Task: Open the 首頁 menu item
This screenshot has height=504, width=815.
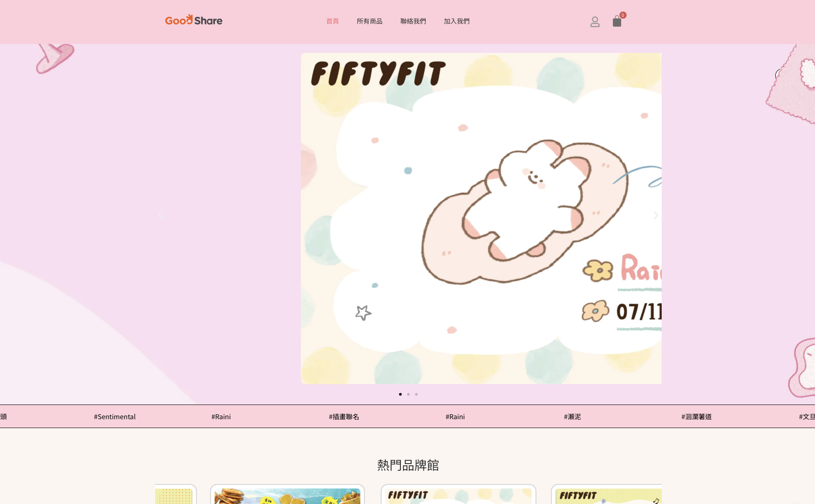Action: [x=332, y=21]
